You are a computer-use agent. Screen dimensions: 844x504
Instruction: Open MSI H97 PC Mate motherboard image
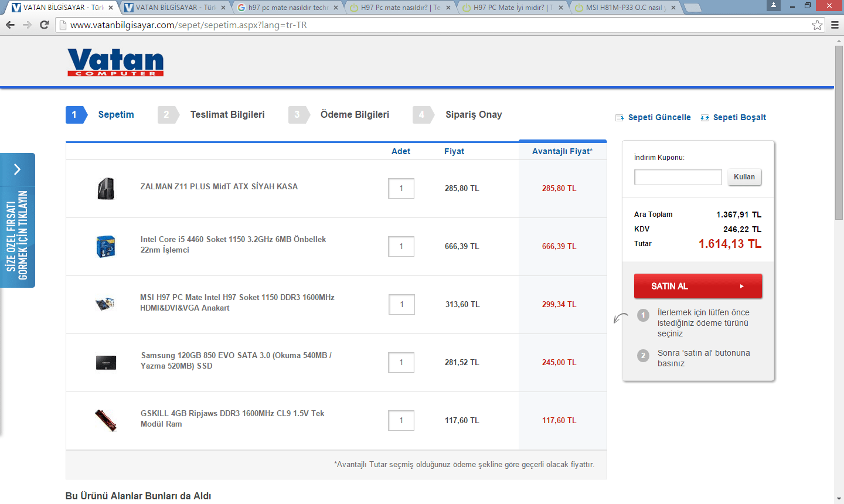point(105,304)
